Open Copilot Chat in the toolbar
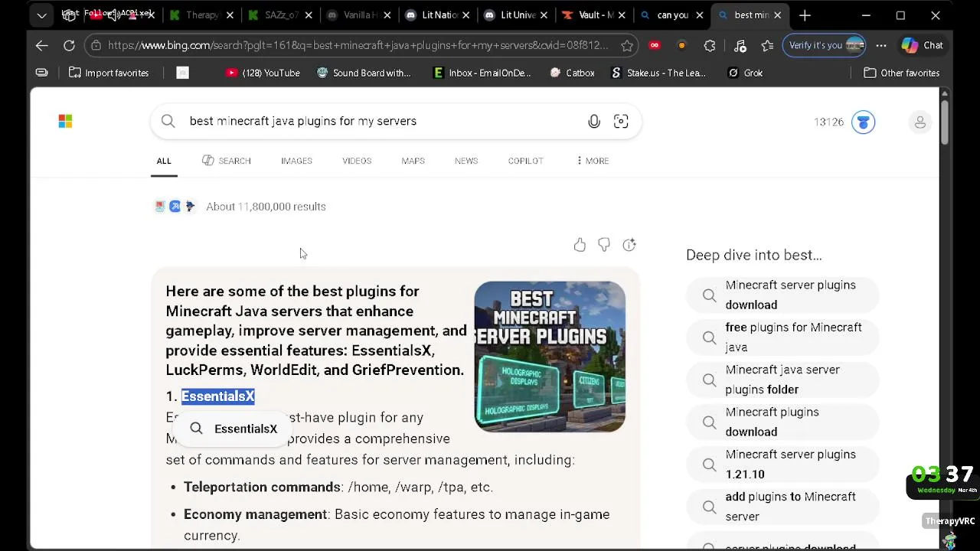Viewport: 980px width, 551px height. point(923,45)
